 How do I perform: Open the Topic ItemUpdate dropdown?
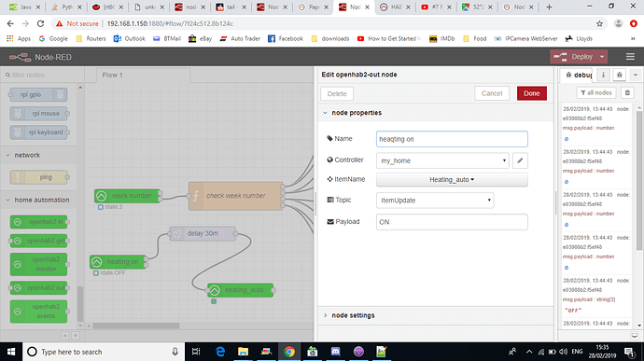pos(435,201)
